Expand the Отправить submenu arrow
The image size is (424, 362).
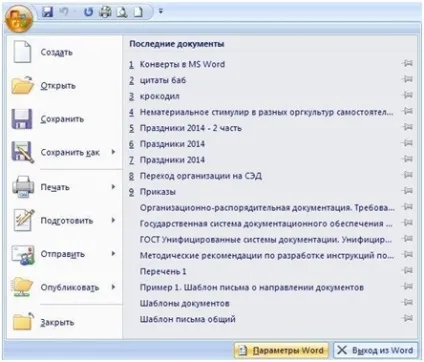click(x=113, y=253)
